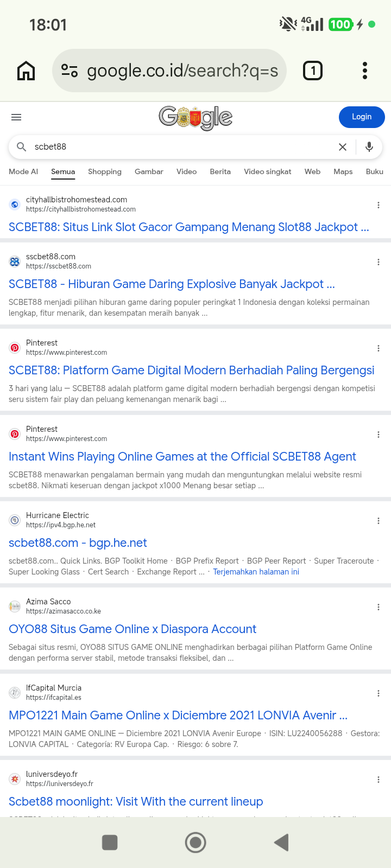This screenshot has width=391, height=868.
Task: Tap the site info icon in address bar
Action: tap(70, 71)
